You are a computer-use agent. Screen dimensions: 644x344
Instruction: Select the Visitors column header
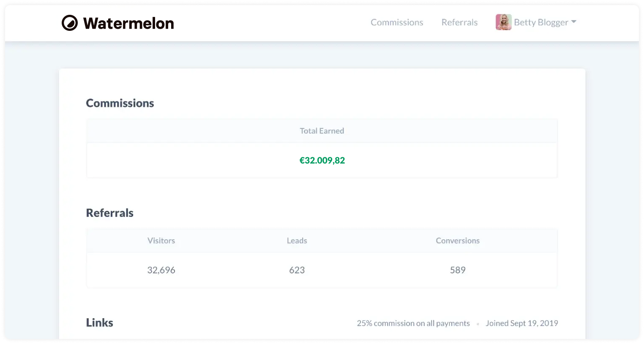click(x=161, y=240)
